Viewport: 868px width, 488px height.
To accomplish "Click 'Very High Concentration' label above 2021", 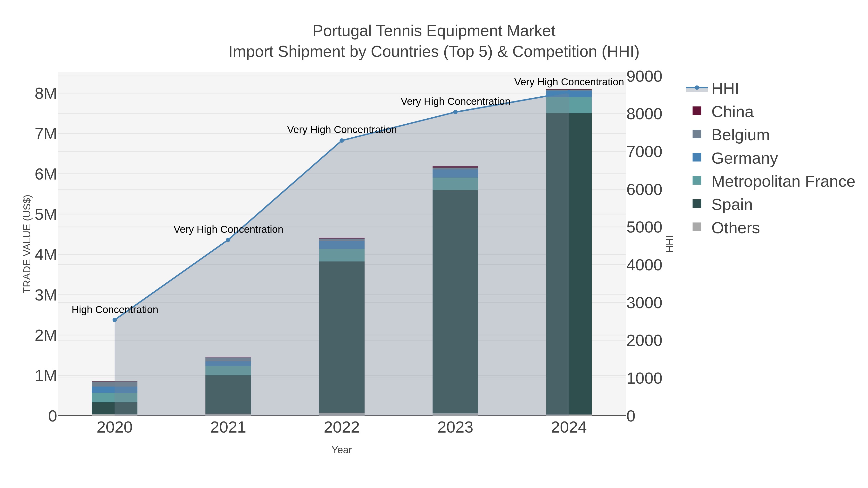I will pos(229,230).
